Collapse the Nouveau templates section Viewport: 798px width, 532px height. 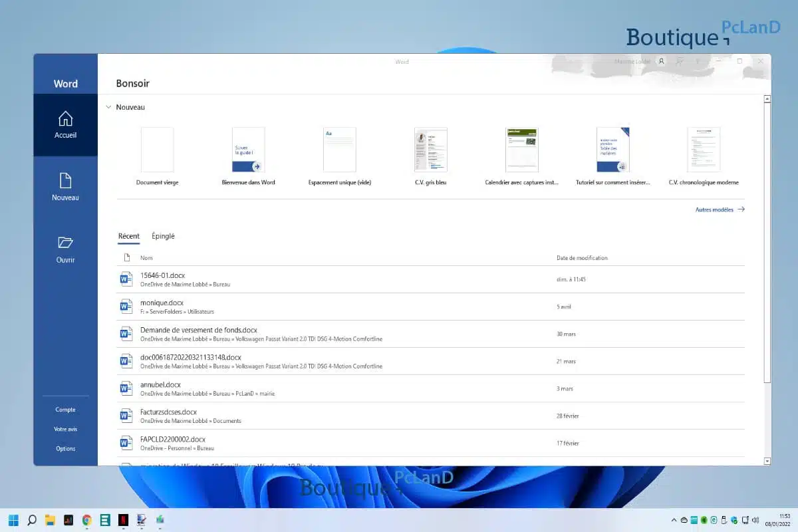(x=109, y=106)
